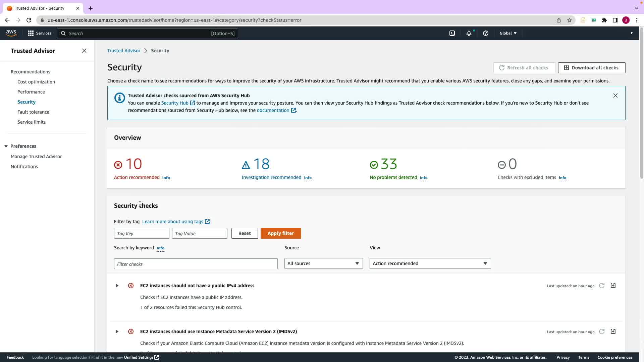Close the Trusted Advisor side panel
The width and height of the screenshot is (644, 362).
coord(84,51)
